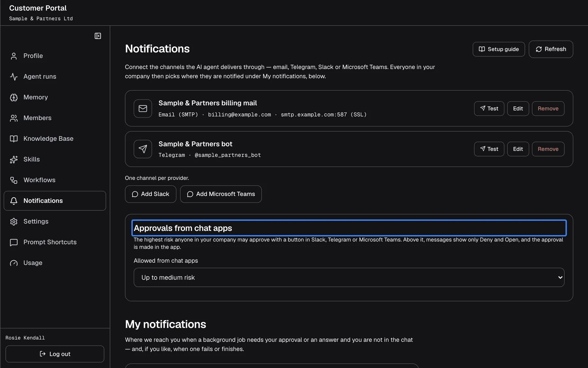Add a Slack channel
The height and width of the screenshot is (368, 588).
151,194
